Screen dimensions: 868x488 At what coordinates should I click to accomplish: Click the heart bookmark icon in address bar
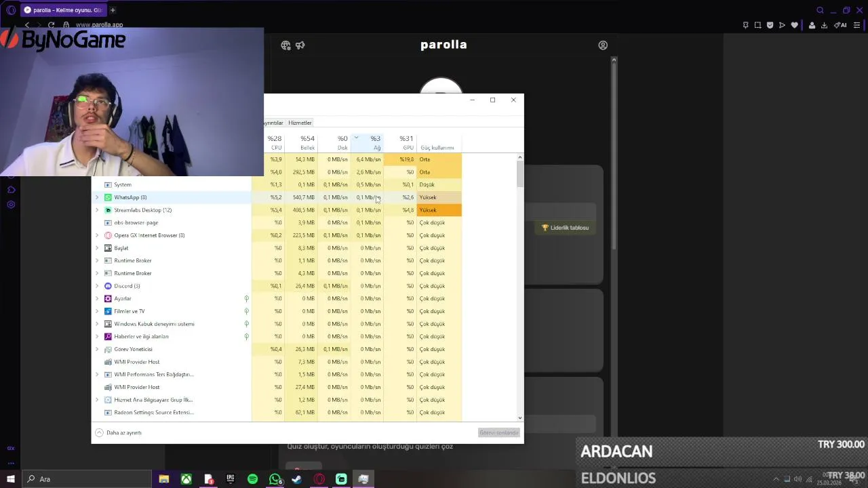[795, 25]
